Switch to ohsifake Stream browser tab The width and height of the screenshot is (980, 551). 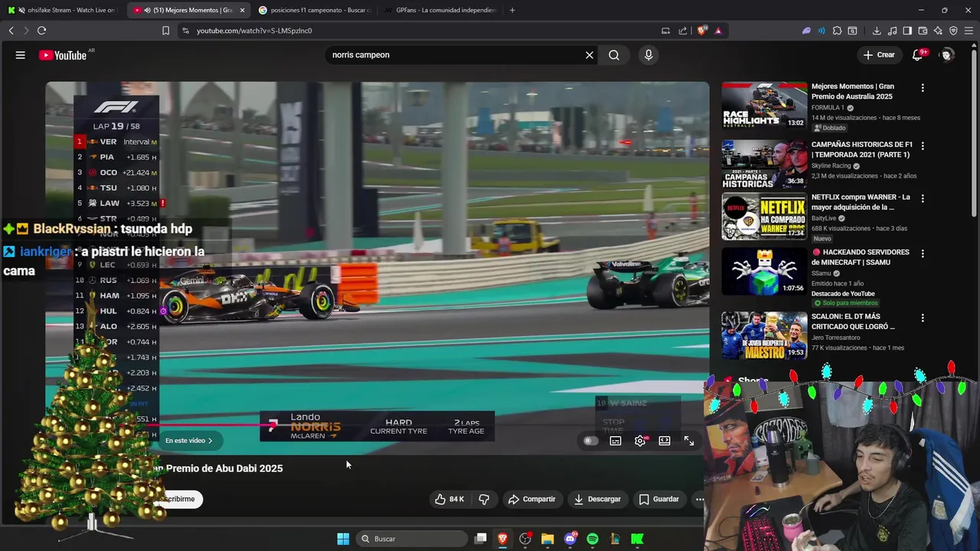pyautogui.click(x=64, y=10)
